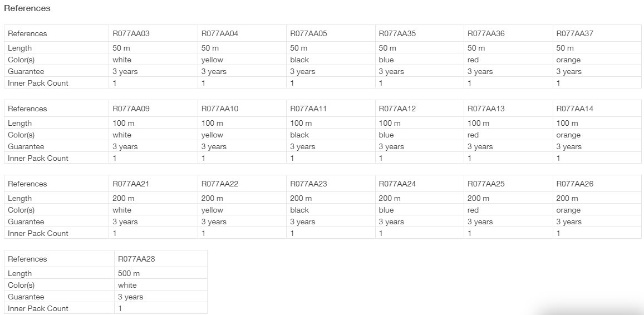
Task: Click Inner Pack Count label in last table
Action: point(38,308)
